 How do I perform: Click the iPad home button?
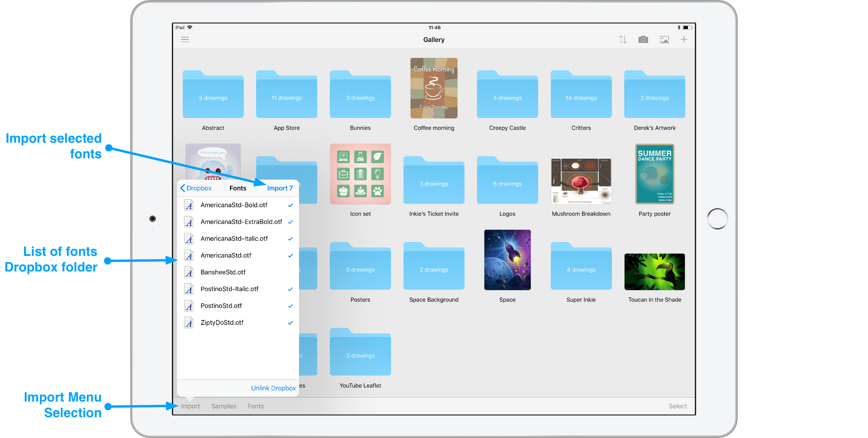click(x=717, y=219)
